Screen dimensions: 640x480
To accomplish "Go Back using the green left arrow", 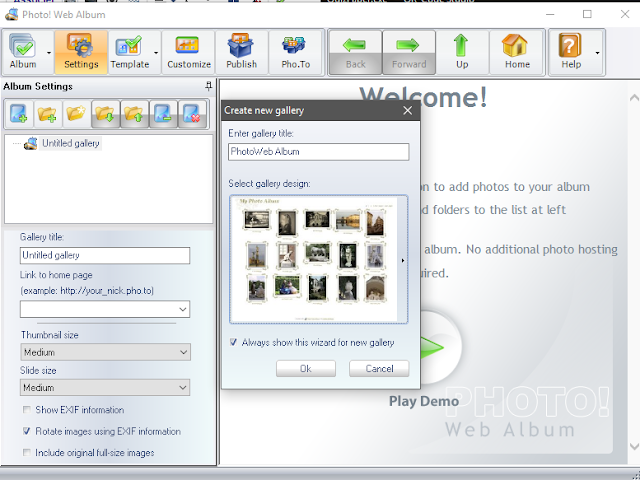I will [x=355, y=52].
